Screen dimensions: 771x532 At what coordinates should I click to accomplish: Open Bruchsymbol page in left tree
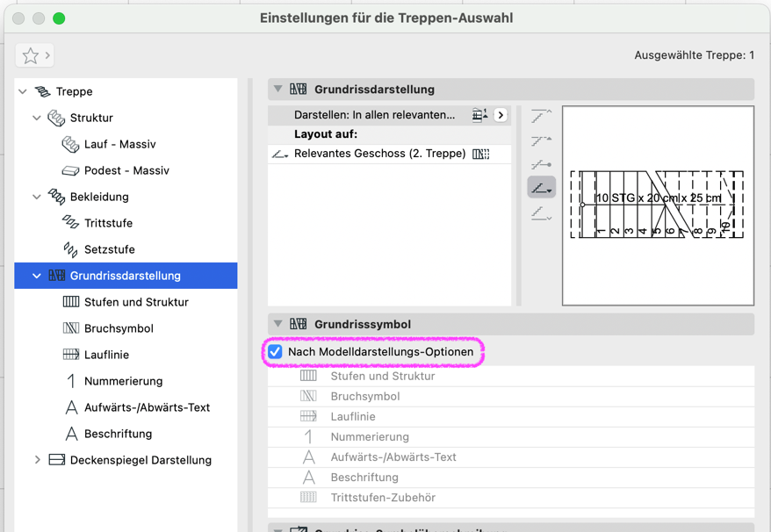[119, 328]
